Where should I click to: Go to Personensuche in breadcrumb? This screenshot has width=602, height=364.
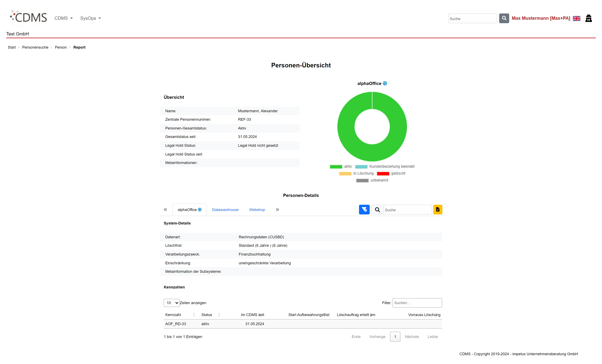point(35,47)
